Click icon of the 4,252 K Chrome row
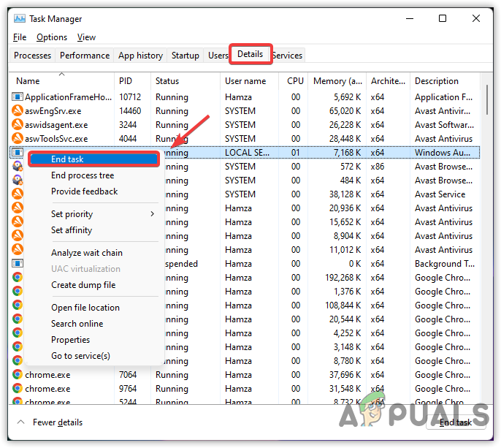The height and width of the screenshot is (448, 501). [x=18, y=333]
